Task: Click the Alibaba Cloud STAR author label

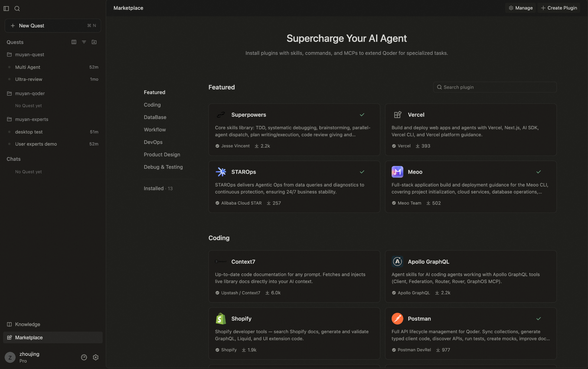Action: [241, 203]
